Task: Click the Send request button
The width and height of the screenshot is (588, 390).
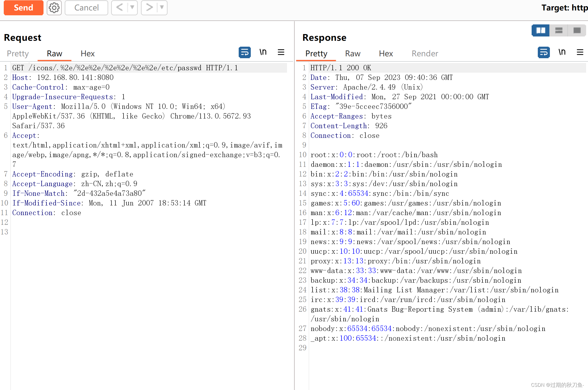Action: pos(23,8)
